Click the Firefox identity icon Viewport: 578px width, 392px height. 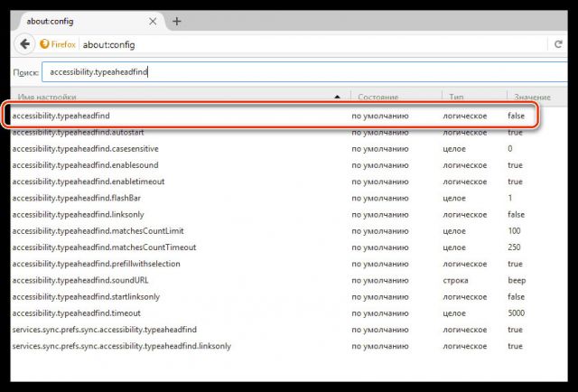44,44
